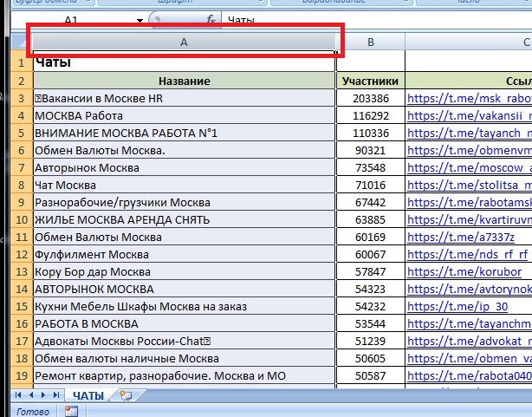
Task: Open the t.me/vakansii link
Action: point(470,116)
